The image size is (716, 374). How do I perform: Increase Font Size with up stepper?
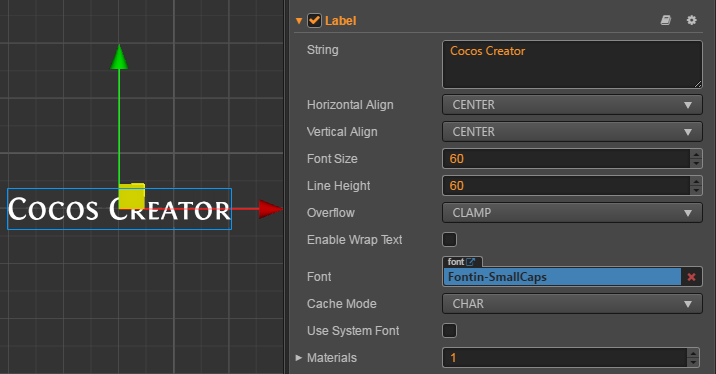696,154
